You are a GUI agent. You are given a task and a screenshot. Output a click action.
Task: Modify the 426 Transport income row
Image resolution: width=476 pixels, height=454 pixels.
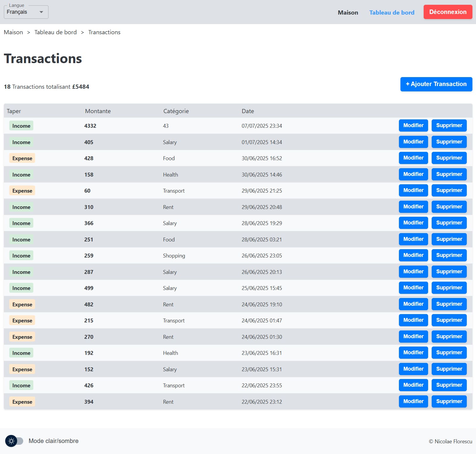(x=413, y=385)
